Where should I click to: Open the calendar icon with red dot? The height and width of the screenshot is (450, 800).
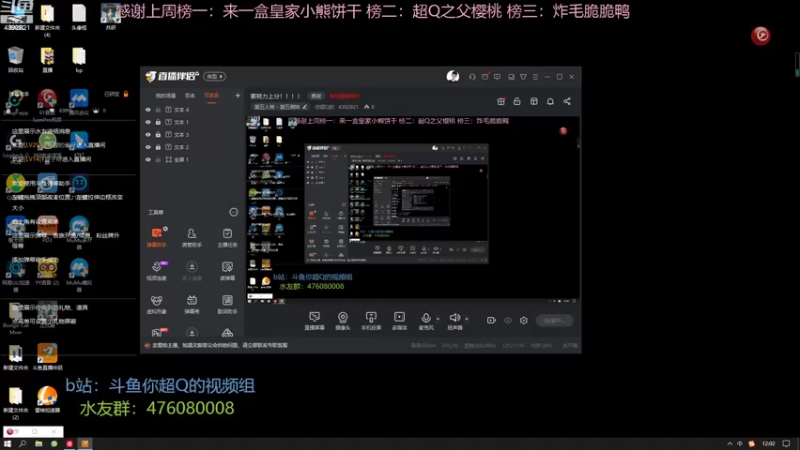[501, 101]
